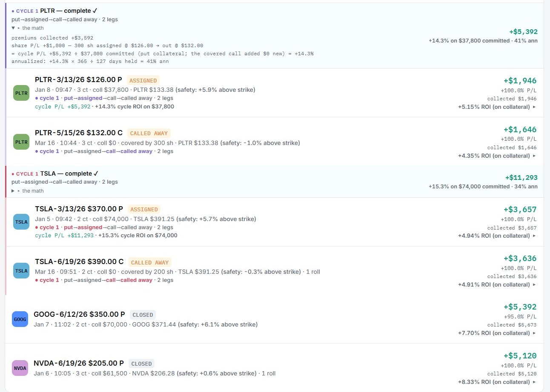Open the GOOG-6/12/26 $350.00 P title
The width and height of the screenshot is (550, 392).
tap(79, 314)
